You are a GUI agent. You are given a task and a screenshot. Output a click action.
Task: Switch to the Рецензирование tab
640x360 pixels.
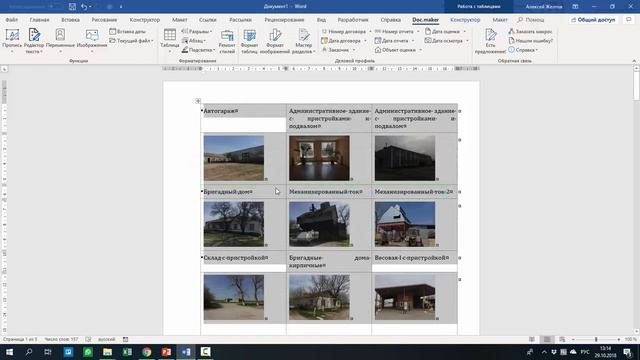pyautogui.click(x=284, y=20)
